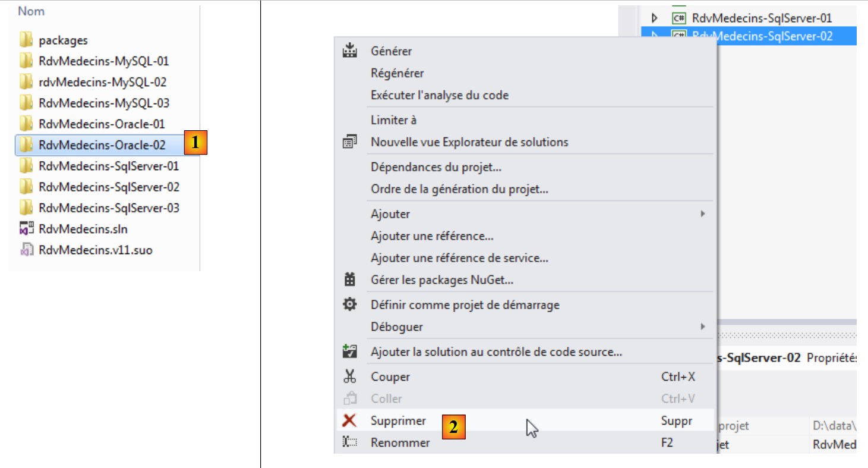Click the Renommer icon
Screen dimensions: 868x468
[x=350, y=442]
